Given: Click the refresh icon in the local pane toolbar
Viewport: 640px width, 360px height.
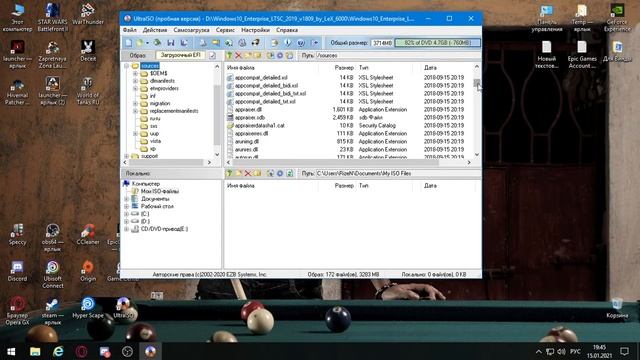Looking at the screenshot, I should [290, 173].
